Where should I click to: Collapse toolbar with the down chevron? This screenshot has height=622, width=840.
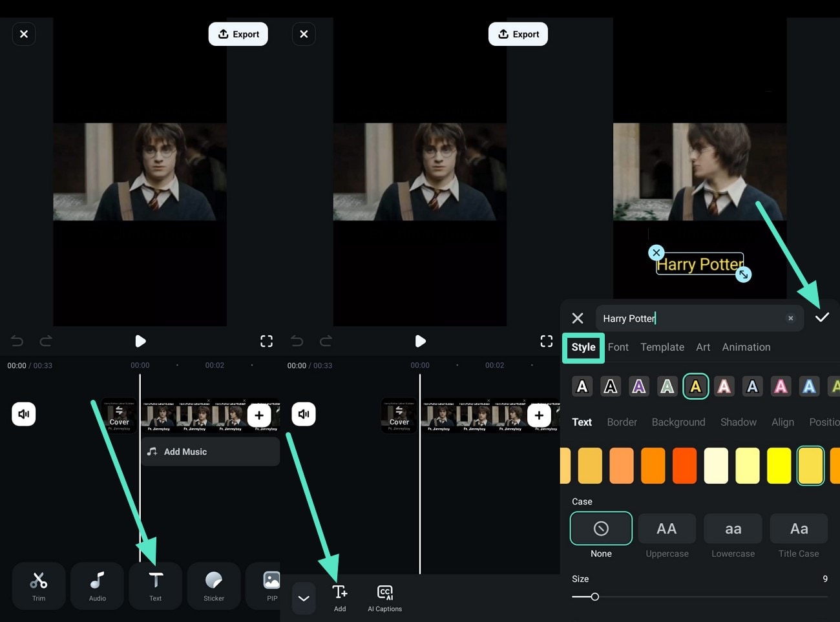coord(304,598)
